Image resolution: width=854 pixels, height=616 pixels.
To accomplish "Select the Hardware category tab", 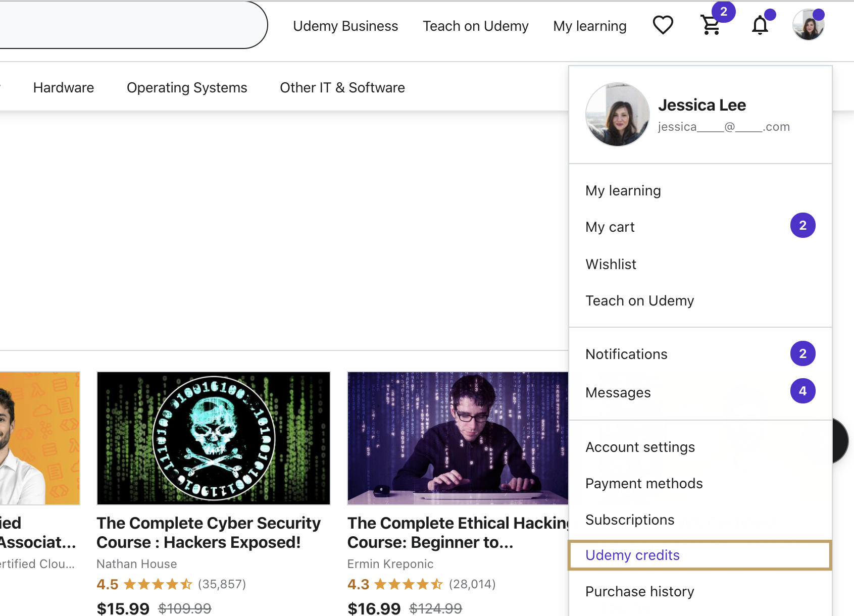I will click(63, 87).
